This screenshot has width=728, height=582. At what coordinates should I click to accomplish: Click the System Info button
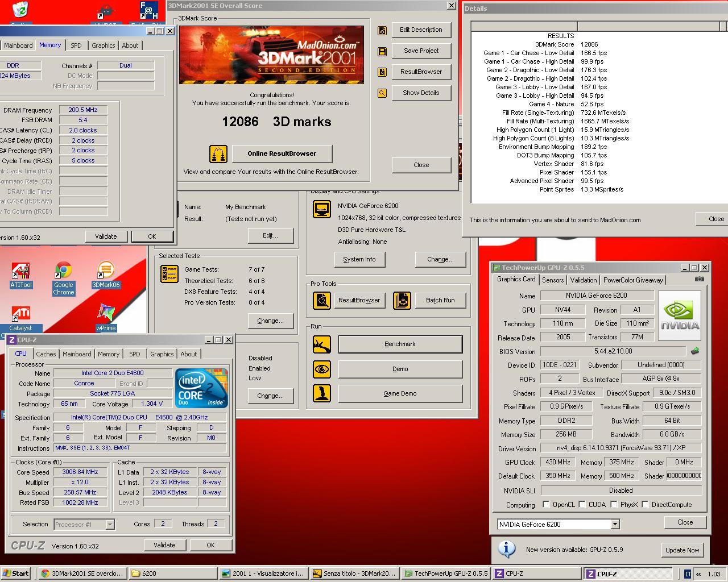pyautogui.click(x=359, y=259)
